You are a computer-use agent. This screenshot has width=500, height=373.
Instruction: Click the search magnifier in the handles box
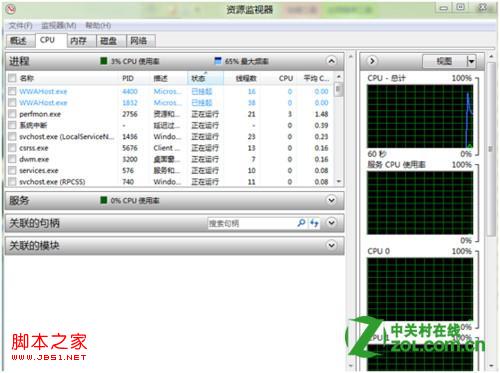301,223
